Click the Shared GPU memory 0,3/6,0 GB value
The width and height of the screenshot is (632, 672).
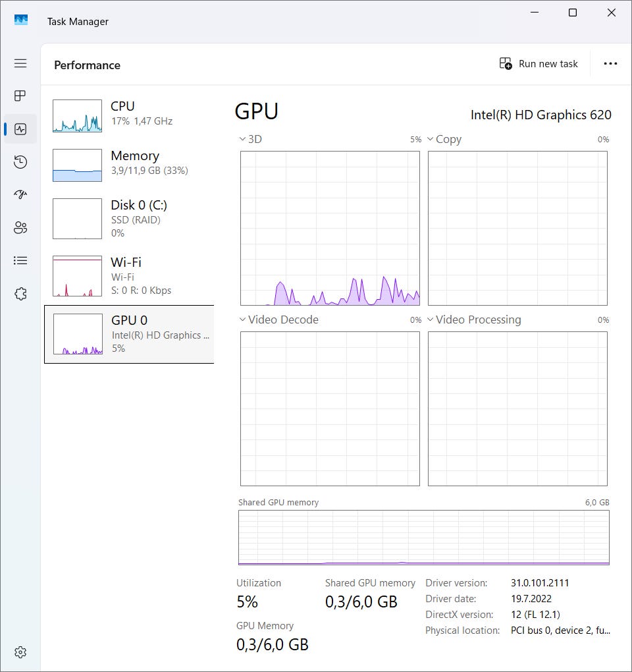[x=361, y=602]
